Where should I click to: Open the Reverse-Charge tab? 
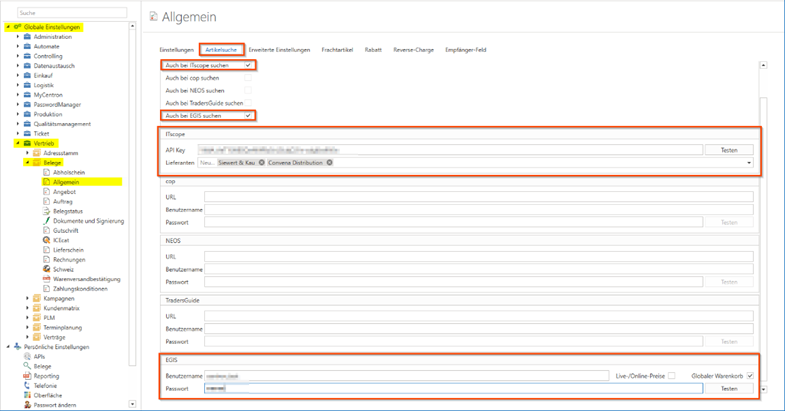pos(412,49)
